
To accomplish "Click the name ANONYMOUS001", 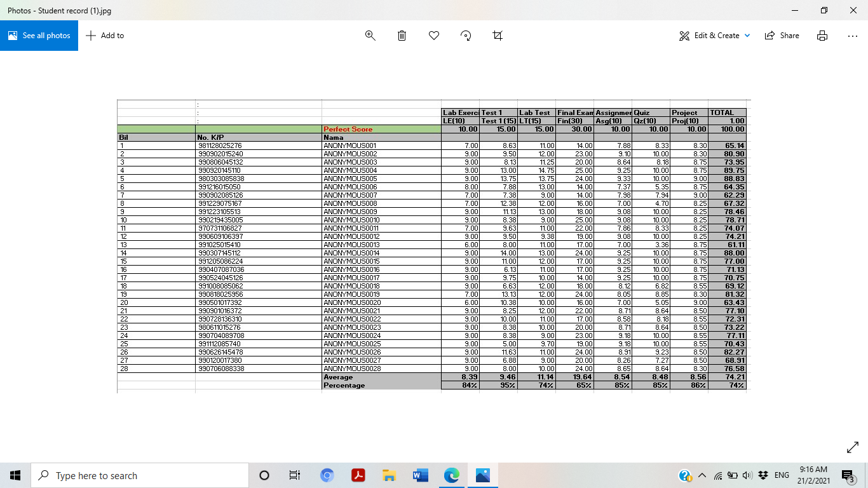I will tap(350, 146).
